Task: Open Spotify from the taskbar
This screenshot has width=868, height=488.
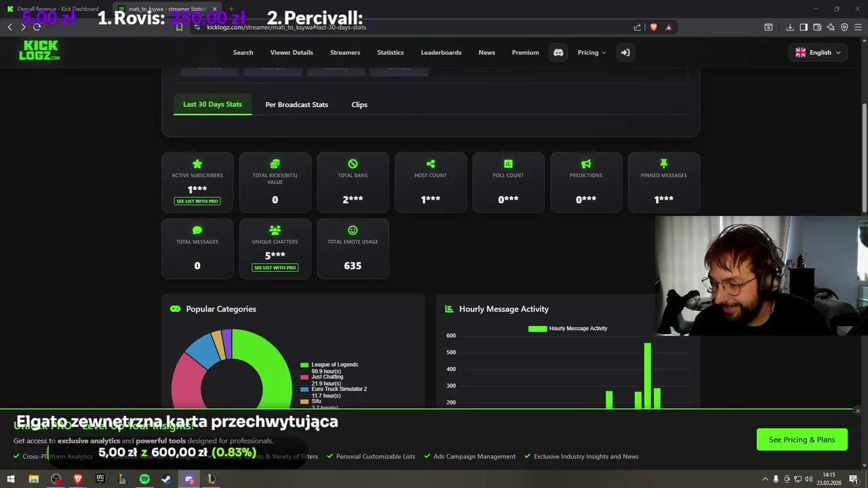Action: pos(144,479)
